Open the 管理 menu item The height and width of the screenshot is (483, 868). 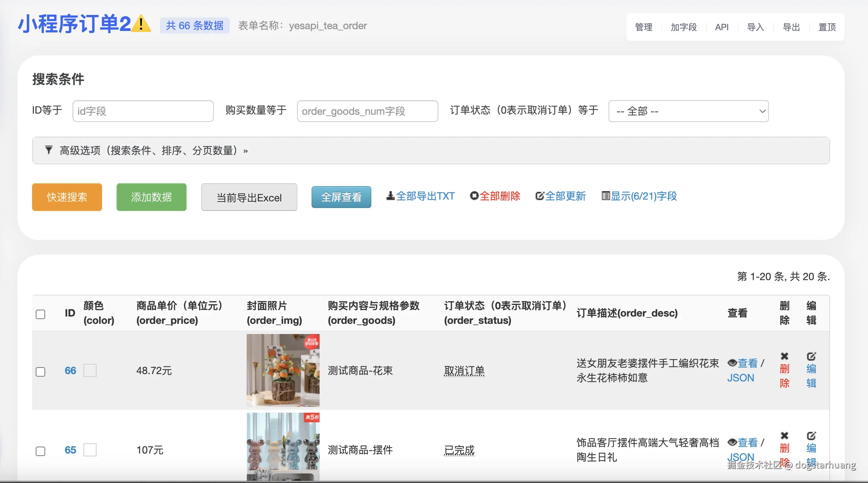point(644,27)
